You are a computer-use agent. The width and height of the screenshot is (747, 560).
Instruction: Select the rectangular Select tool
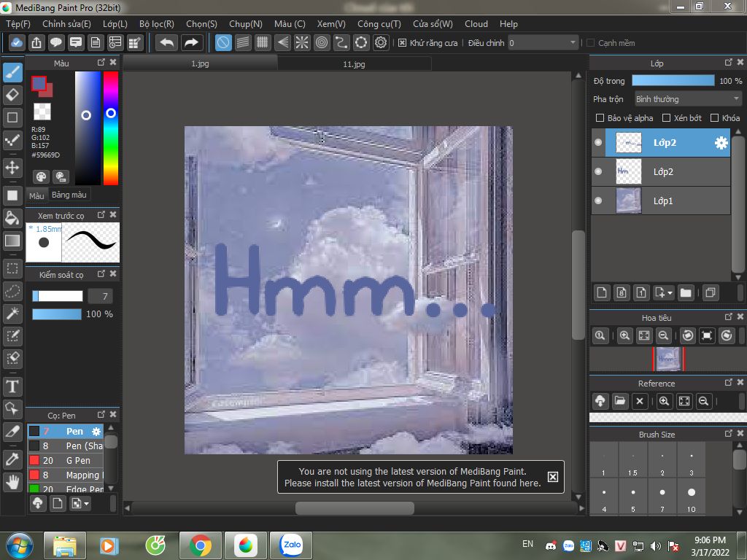12,268
